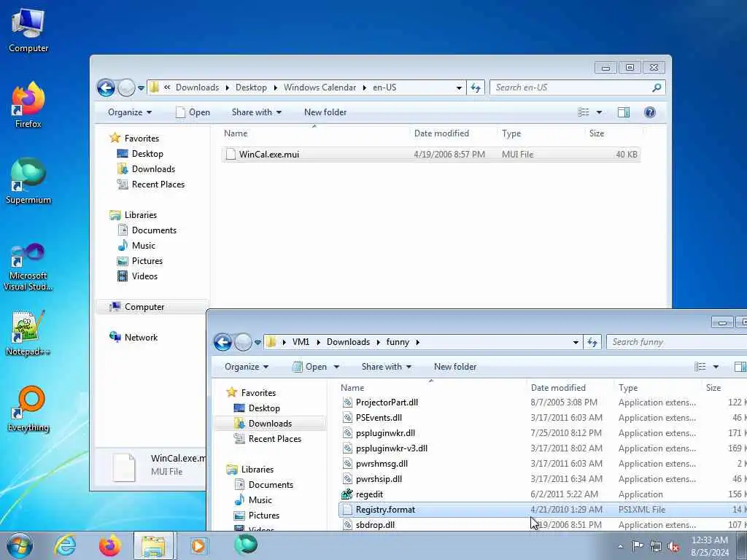The image size is (747, 560).
Task: Select Desktop in en-US breadcrumb path
Action: tap(251, 87)
